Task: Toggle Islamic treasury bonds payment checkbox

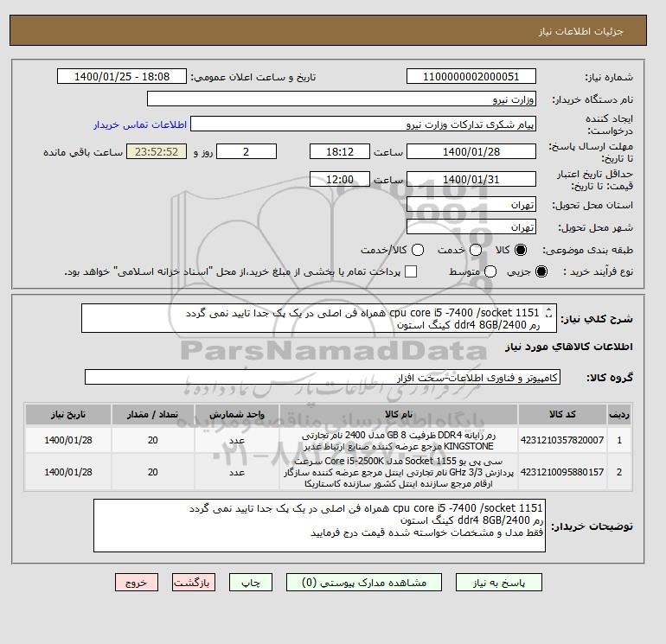Action: coord(411,271)
